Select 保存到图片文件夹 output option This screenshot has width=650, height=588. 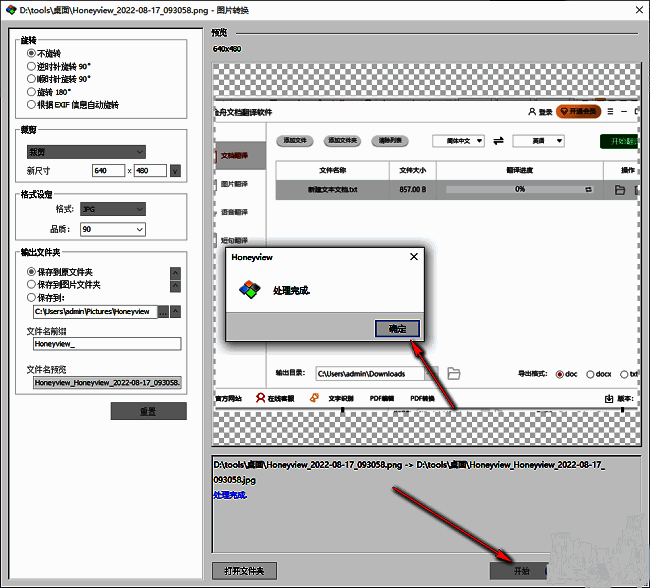(32, 285)
